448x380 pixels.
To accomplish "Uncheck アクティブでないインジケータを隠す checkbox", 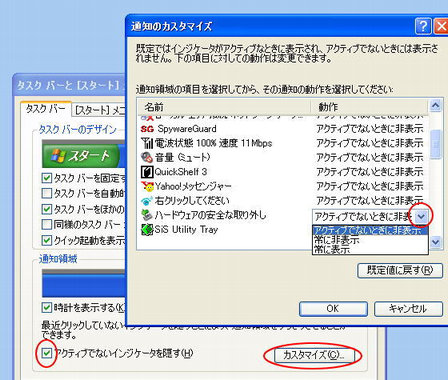I will pos(47,353).
